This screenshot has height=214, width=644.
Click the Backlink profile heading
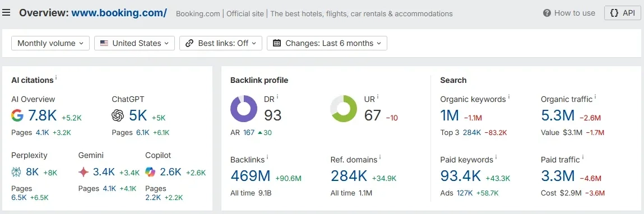click(259, 80)
